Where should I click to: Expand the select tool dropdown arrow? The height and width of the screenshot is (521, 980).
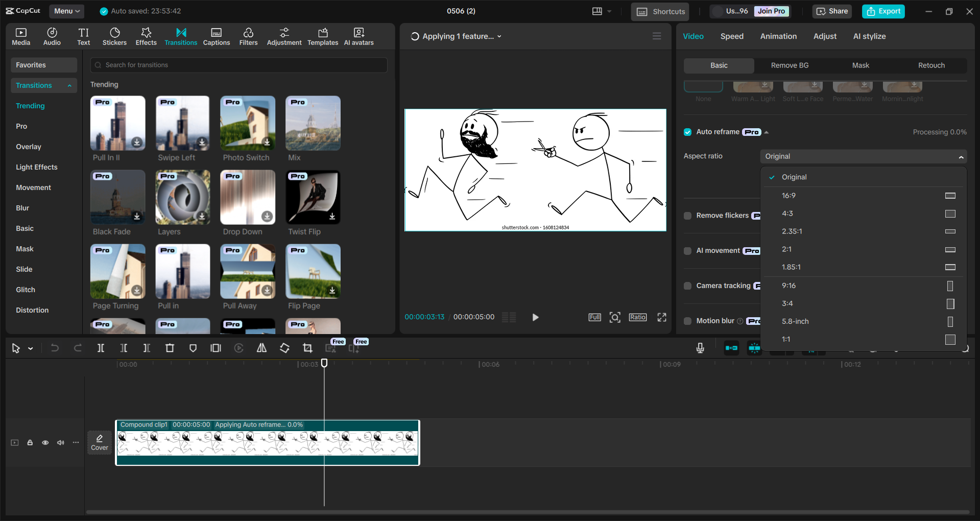pyautogui.click(x=29, y=348)
